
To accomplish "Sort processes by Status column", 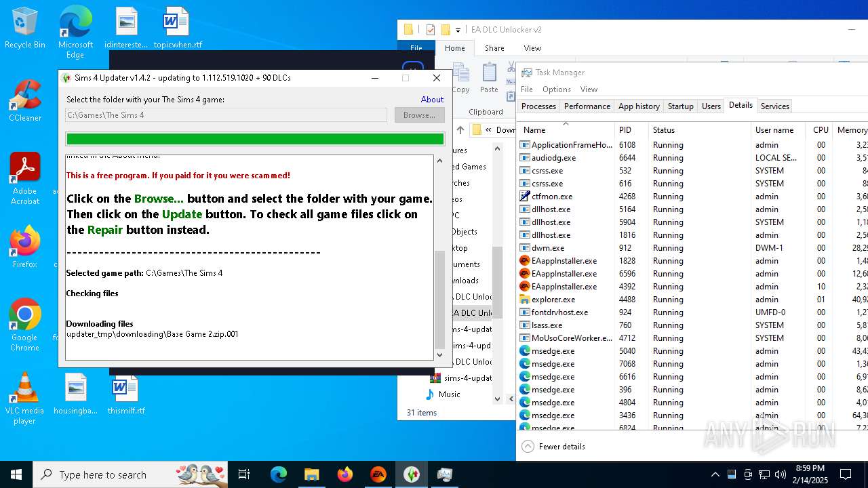I will pos(700,130).
